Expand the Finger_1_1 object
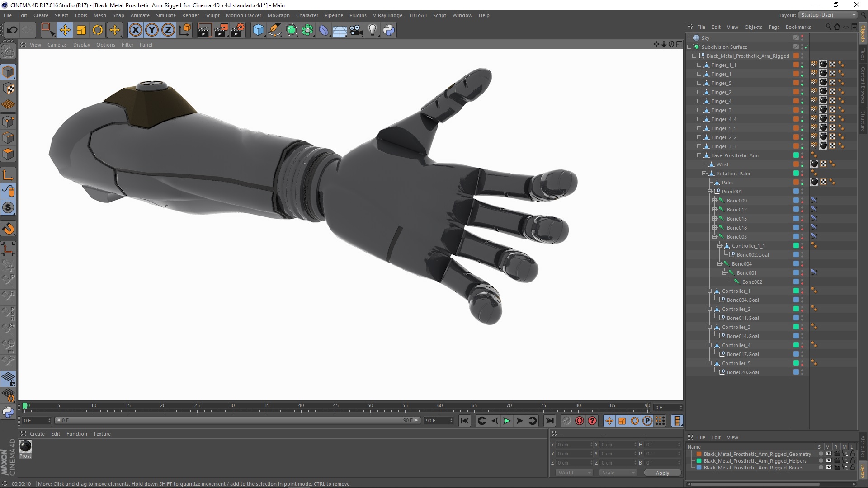 [x=699, y=65]
